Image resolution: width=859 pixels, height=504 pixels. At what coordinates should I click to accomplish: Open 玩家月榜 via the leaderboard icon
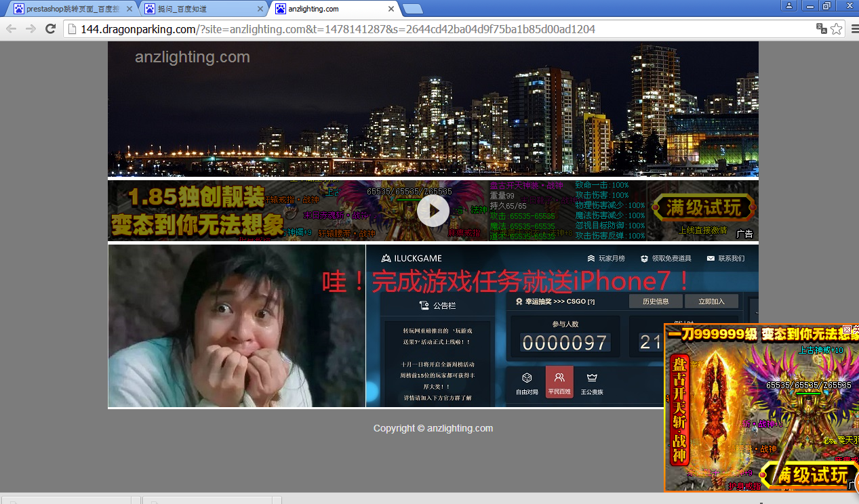click(591, 258)
